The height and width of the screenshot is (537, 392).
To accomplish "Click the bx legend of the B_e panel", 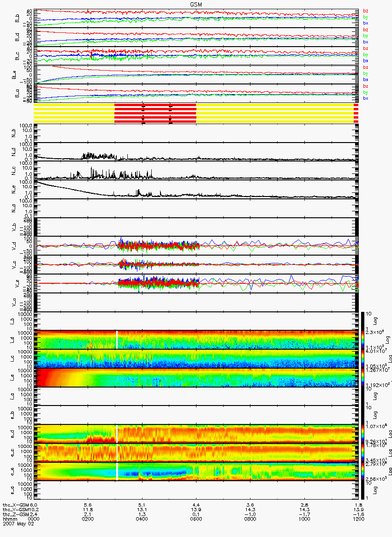I will point(366,80).
